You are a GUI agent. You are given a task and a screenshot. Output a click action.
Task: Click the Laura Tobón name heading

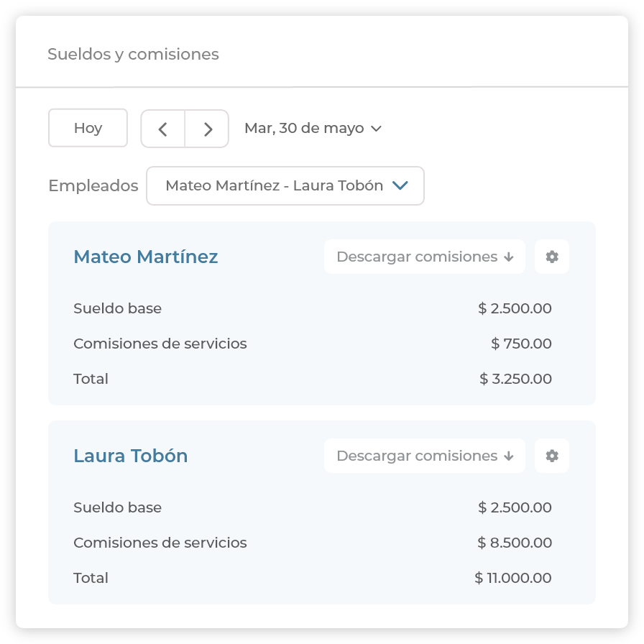point(131,456)
